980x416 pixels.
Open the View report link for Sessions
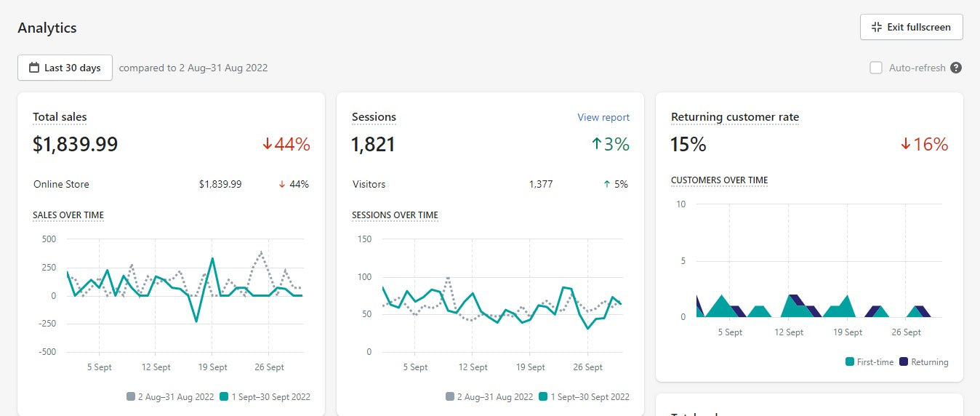603,117
